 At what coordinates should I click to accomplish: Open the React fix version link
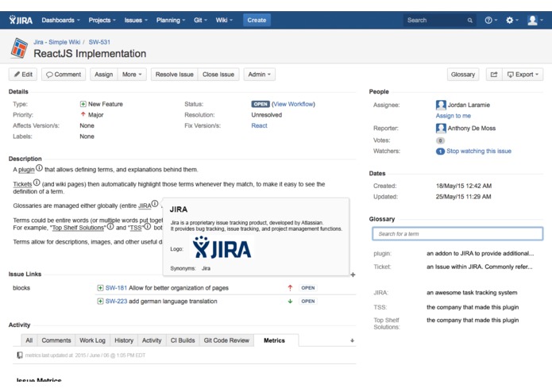click(259, 125)
